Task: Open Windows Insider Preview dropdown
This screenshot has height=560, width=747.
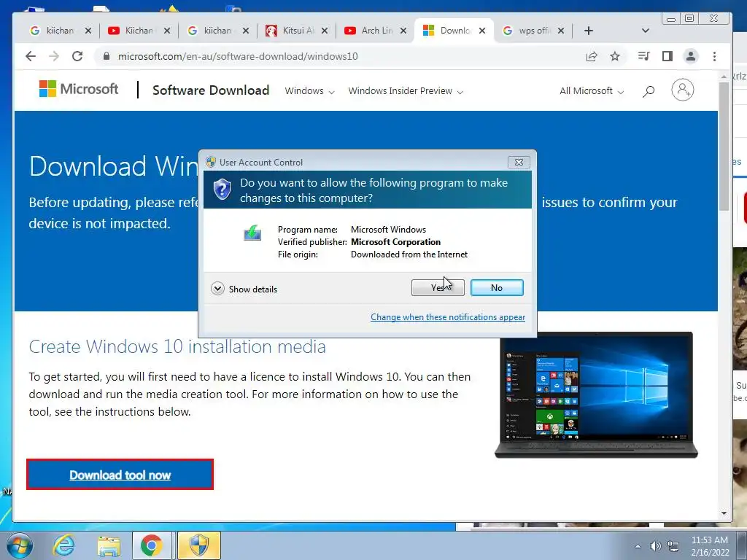Action: (x=406, y=91)
